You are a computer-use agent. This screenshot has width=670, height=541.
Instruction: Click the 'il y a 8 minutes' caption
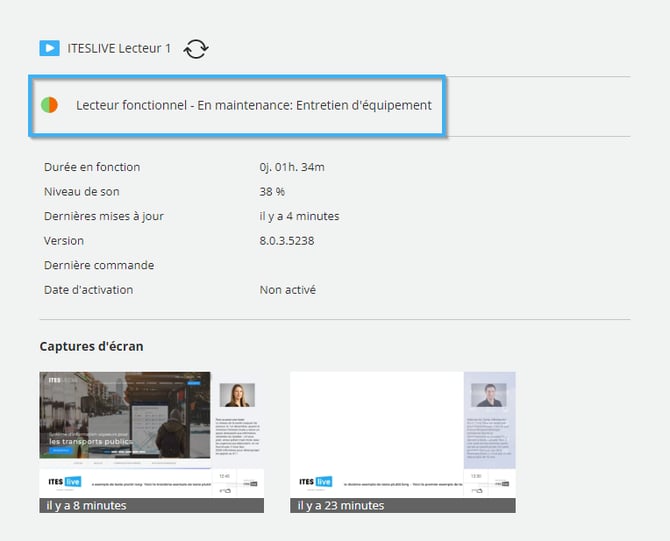[87, 505]
